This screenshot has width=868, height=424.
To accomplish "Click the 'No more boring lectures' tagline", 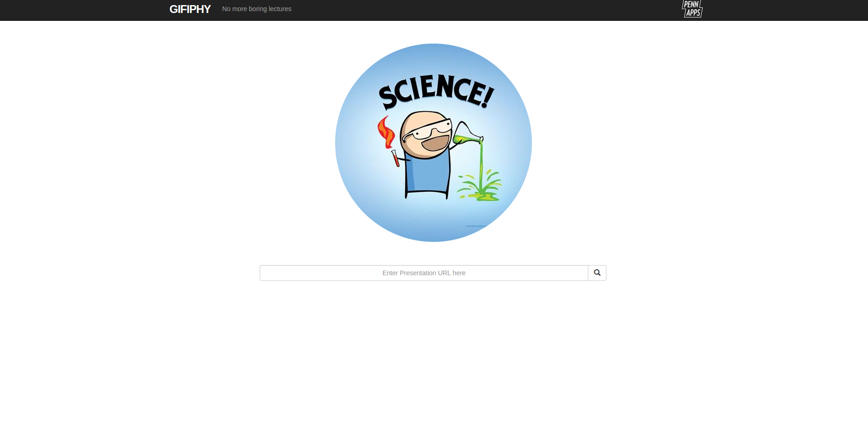I will pos(257,9).
